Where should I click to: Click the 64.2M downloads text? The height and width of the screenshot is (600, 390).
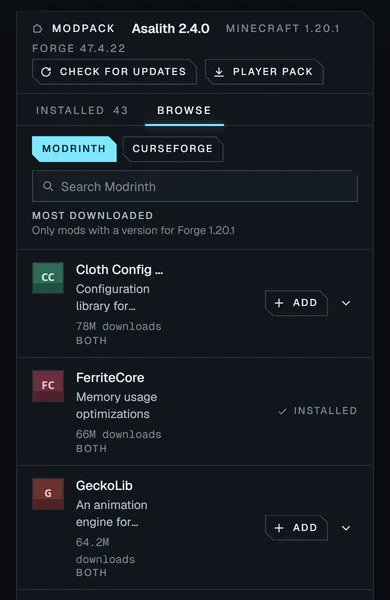tap(105, 551)
